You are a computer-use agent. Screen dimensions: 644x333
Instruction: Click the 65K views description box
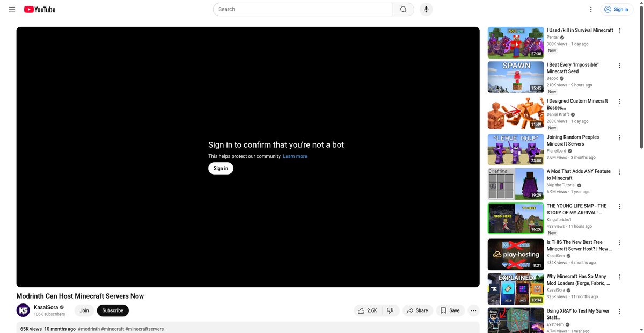point(248,328)
